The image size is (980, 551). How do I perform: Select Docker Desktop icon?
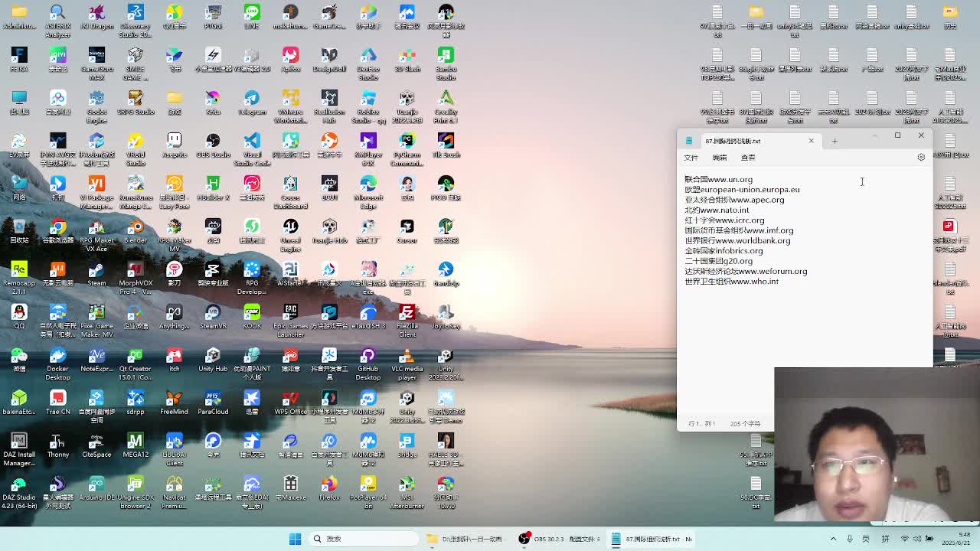tap(58, 363)
